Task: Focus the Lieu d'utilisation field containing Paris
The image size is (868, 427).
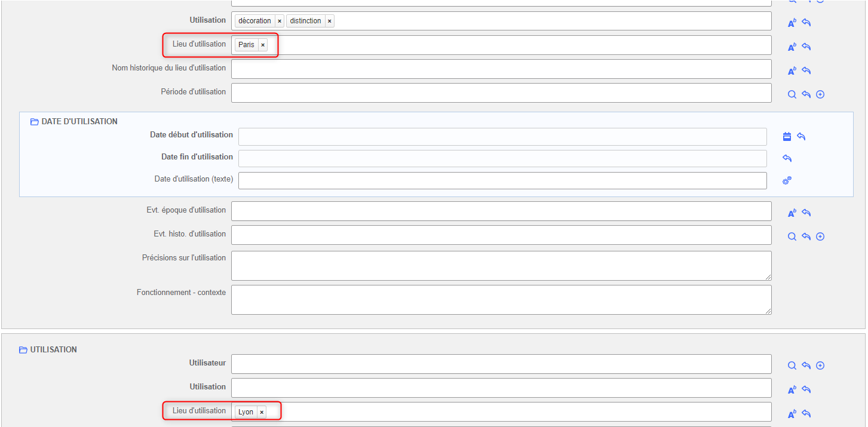Action: [x=501, y=45]
